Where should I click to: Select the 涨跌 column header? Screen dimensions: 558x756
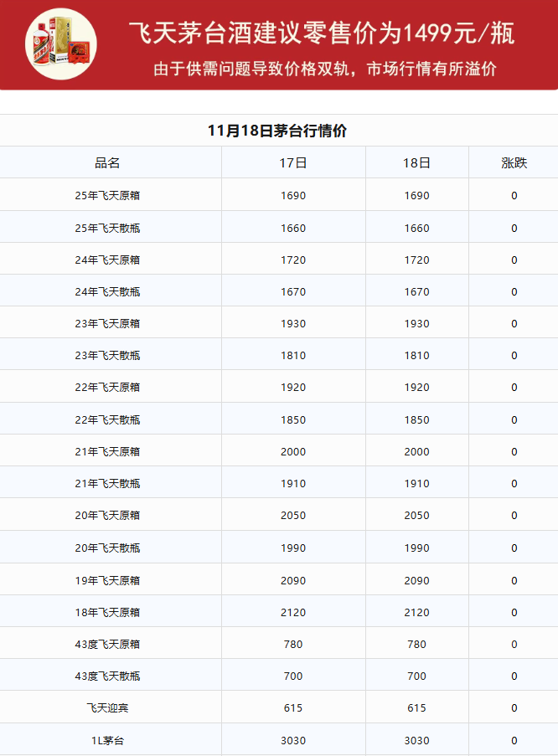514,163
